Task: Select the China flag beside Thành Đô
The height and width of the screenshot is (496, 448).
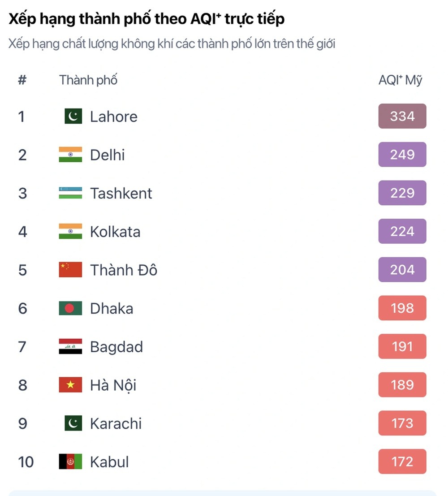Action: click(x=70, y=270)
